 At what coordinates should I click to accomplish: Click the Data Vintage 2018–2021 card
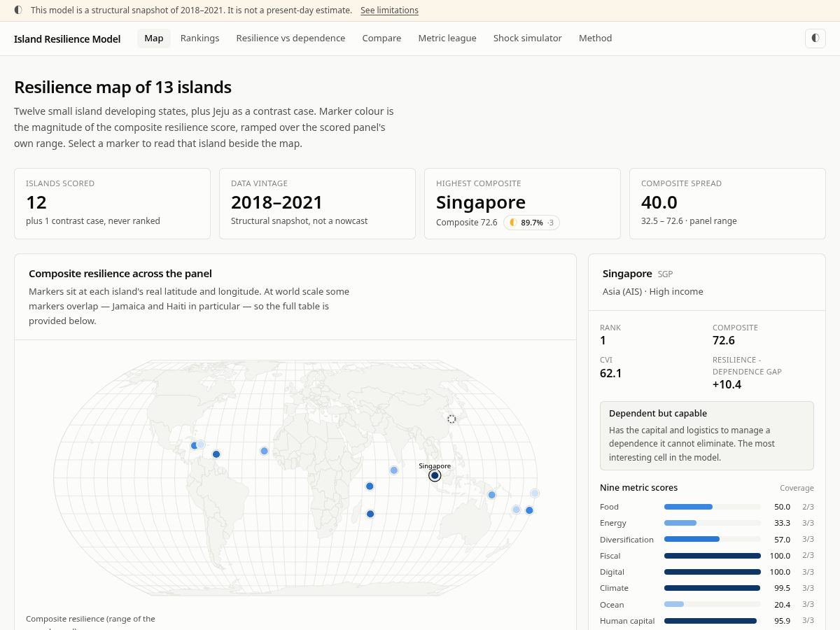click(x=317, y=204)
